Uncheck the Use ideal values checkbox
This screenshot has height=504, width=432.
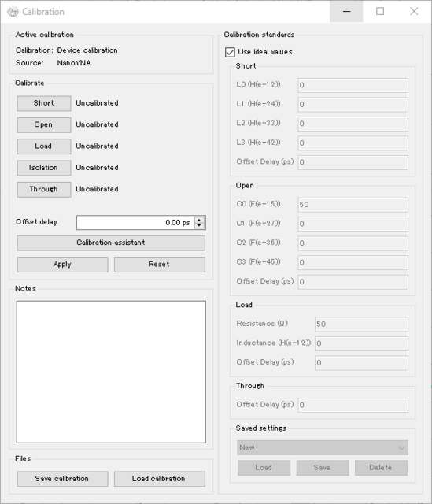230,52
